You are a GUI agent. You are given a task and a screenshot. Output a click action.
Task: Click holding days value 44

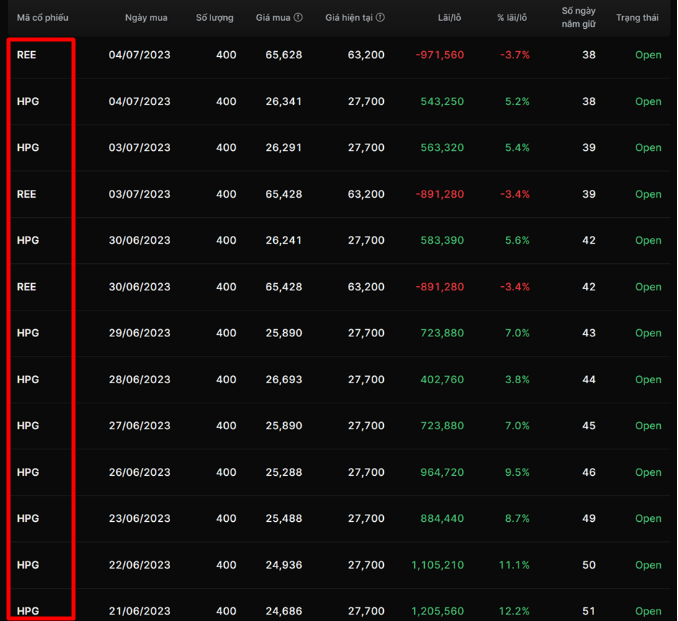(589, 379)
